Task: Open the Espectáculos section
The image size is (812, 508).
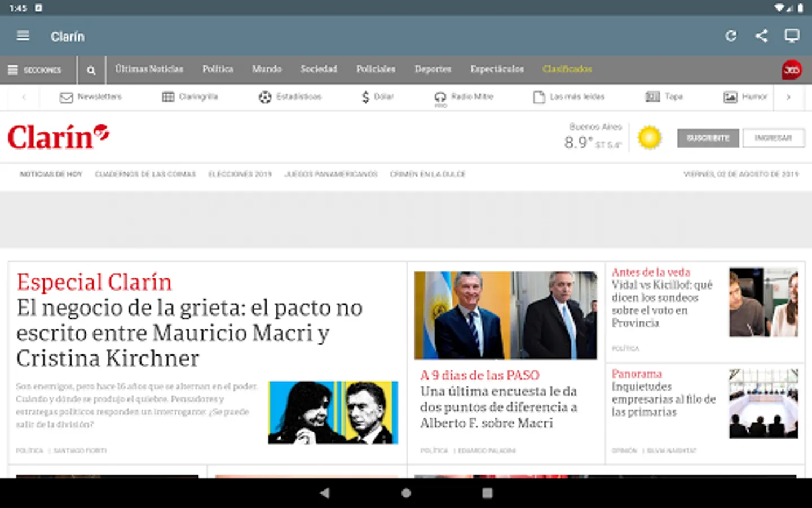Action: pos(497,69)
